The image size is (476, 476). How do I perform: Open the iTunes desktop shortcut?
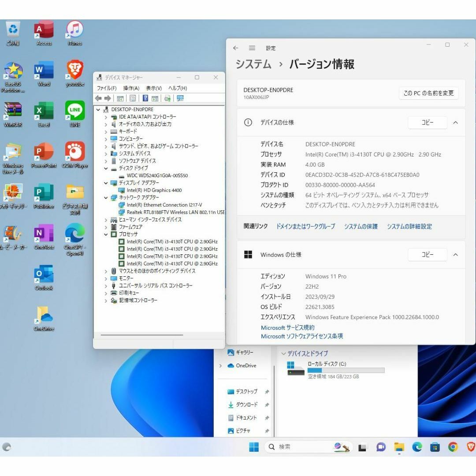(74, 33)
